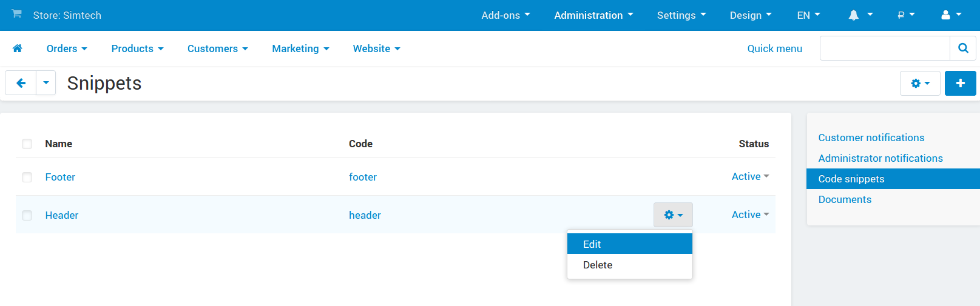Image resolution: width=980 pixels, height=306 pixels.
Task: Click the header code link
Action: coord(365,215)
